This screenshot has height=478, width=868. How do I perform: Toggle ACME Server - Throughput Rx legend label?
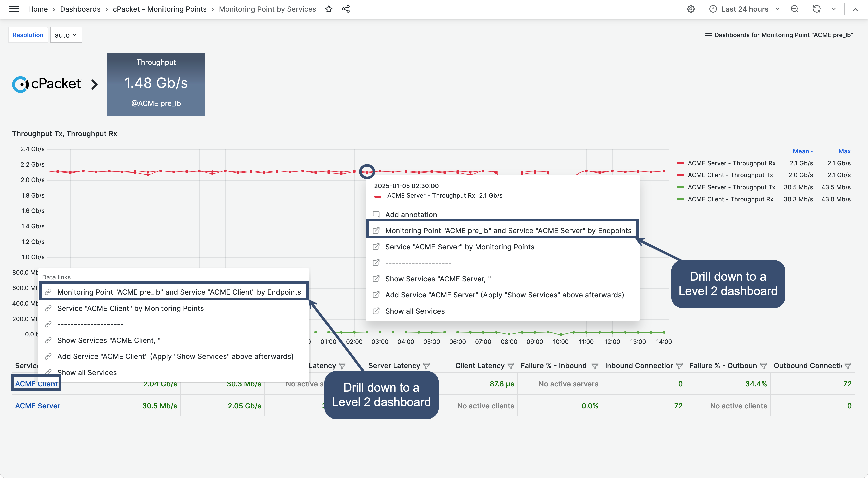[x=731, y=163]
